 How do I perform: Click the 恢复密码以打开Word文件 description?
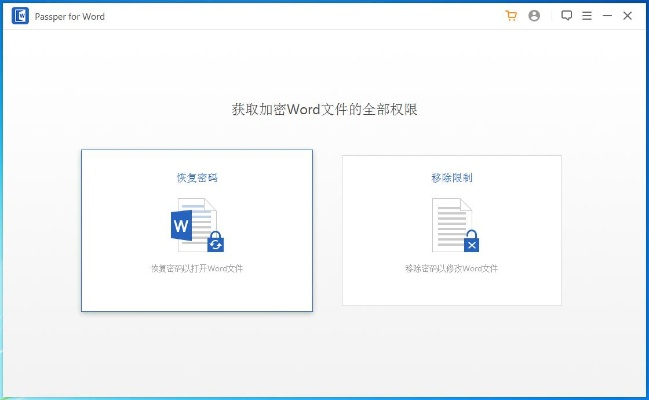[x=197, y=268]
